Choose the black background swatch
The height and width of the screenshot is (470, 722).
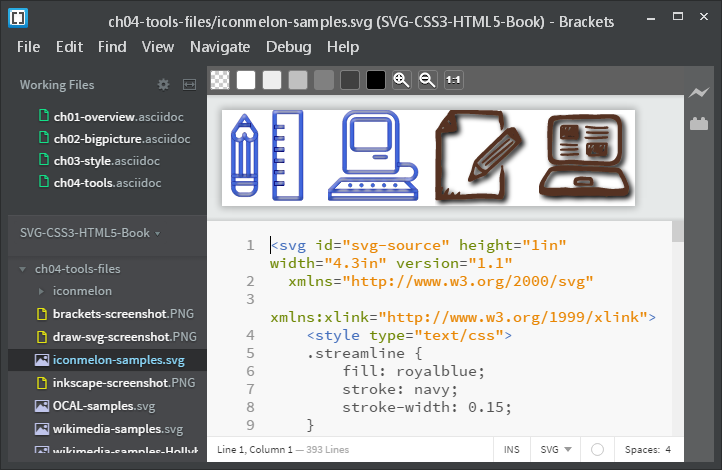coord(376,80)
